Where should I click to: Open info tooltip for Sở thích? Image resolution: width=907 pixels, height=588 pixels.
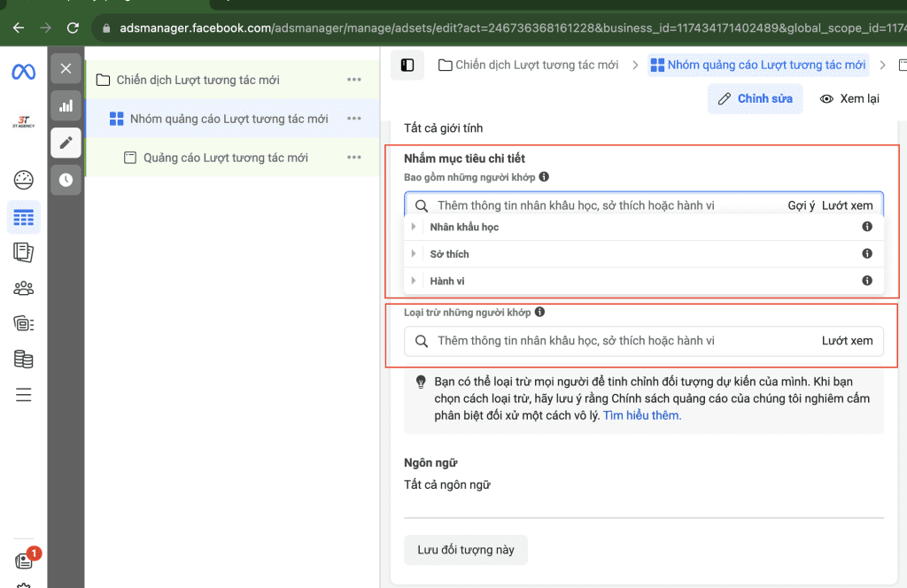point(867,253)
